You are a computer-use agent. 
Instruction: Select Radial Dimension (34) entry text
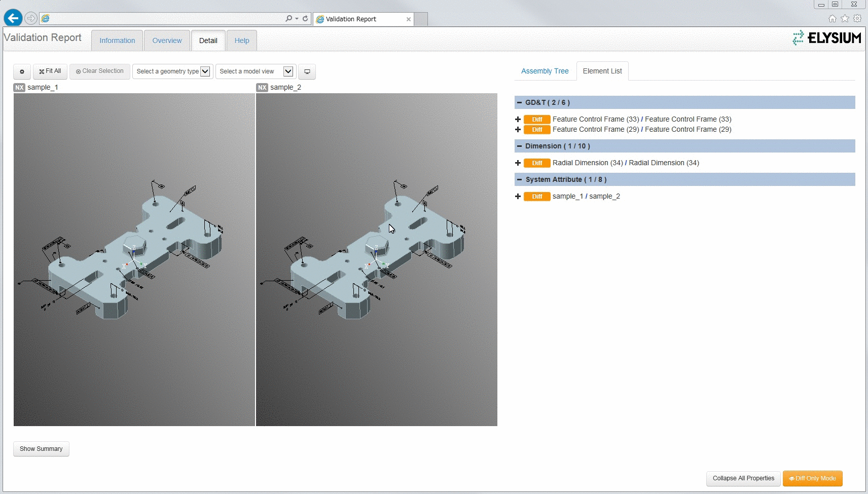click(626, 163)
